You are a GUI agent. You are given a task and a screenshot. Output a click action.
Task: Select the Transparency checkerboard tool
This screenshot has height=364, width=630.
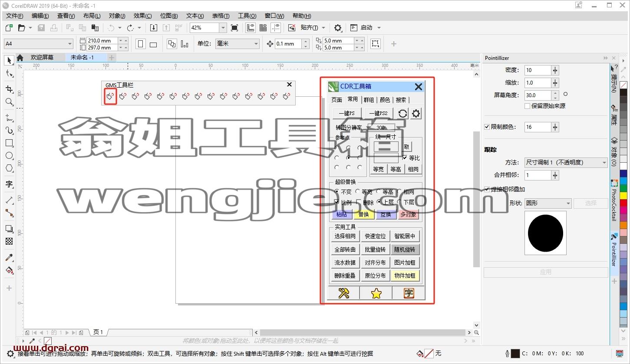[9, 241]
